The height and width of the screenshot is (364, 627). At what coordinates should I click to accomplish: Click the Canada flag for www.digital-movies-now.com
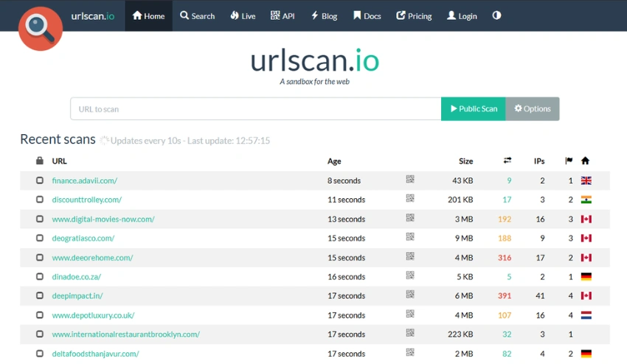tap(586, 219)
